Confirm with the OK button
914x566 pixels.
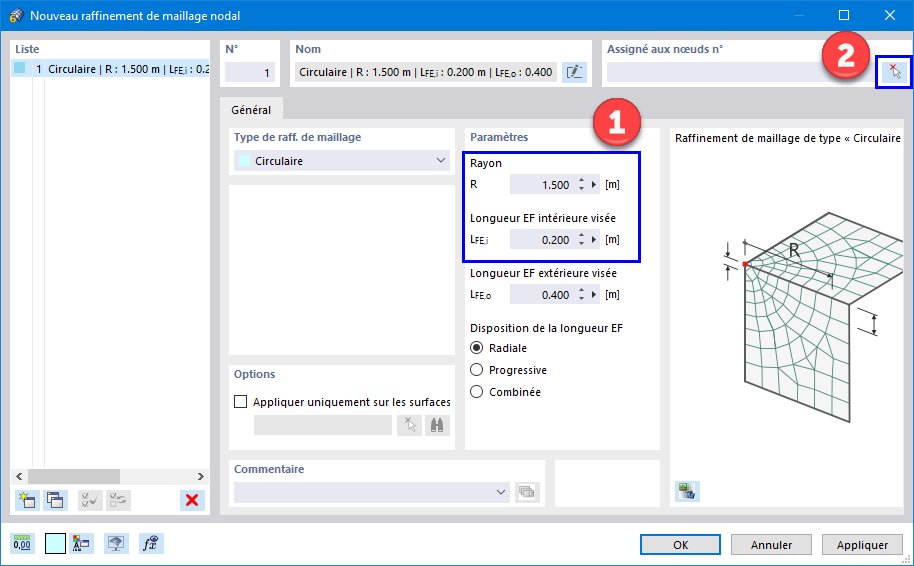point(680,544)
